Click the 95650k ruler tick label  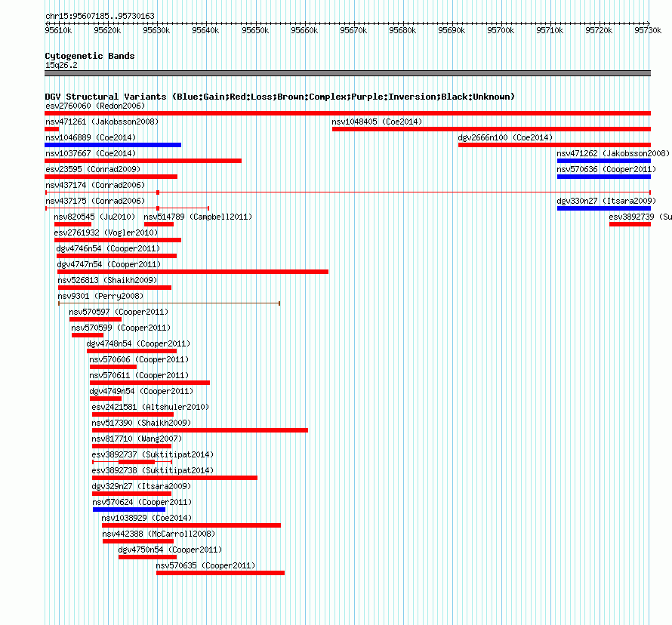pyautogui.click(x=255, y=30)
